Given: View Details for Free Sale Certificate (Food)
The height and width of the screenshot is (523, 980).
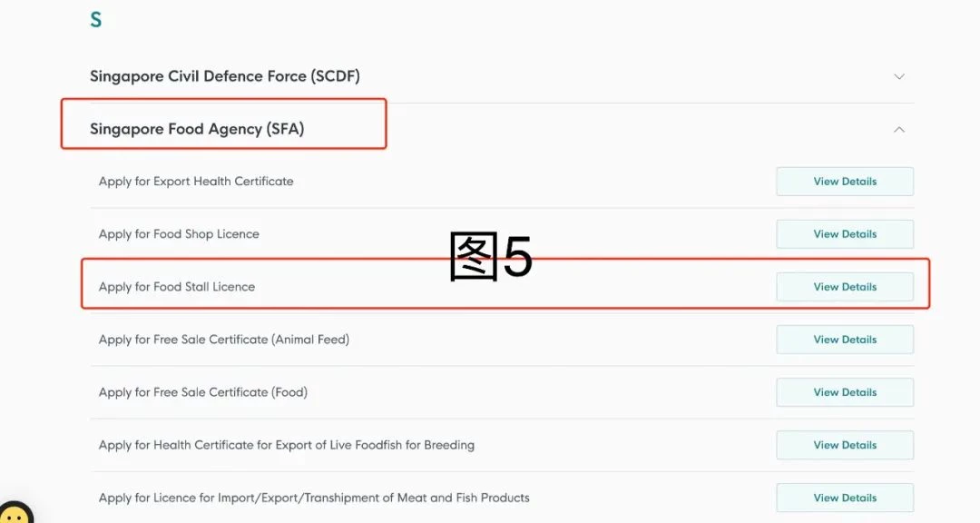Looking at the screenshot, I should coord(845,392).
